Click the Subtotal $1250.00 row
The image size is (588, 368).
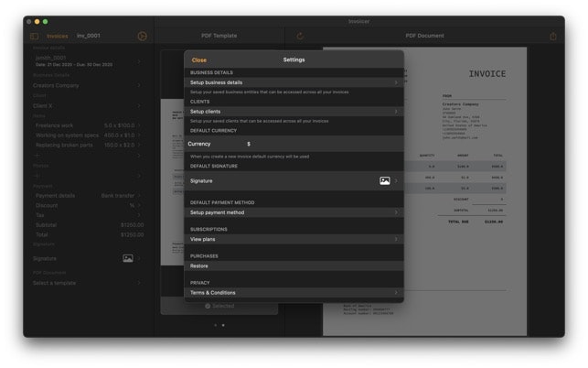tap(89, 225)
